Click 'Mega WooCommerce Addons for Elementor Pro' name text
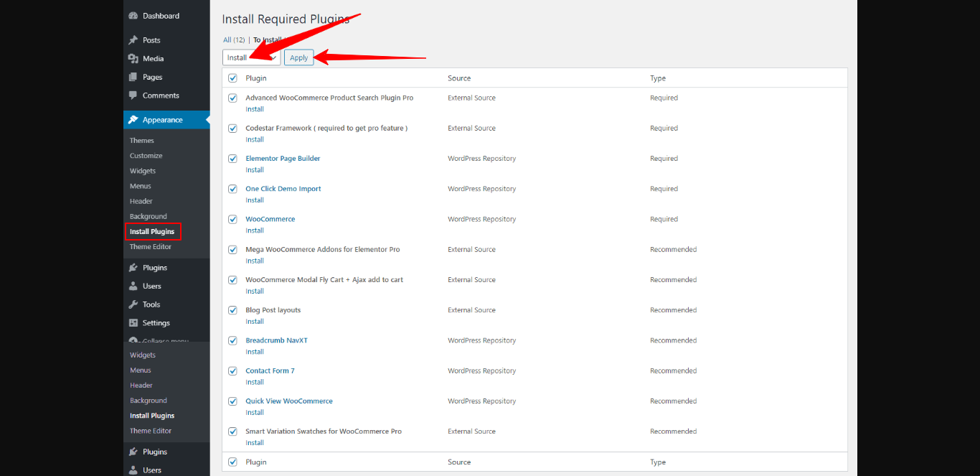The image size is (980, 476). (x=323, y=250)
